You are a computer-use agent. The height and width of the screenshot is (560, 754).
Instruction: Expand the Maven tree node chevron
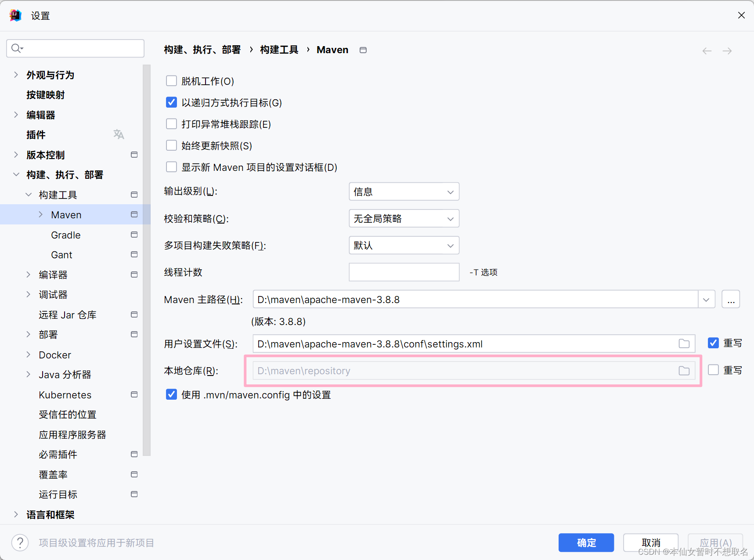click(x=41, y=214)
